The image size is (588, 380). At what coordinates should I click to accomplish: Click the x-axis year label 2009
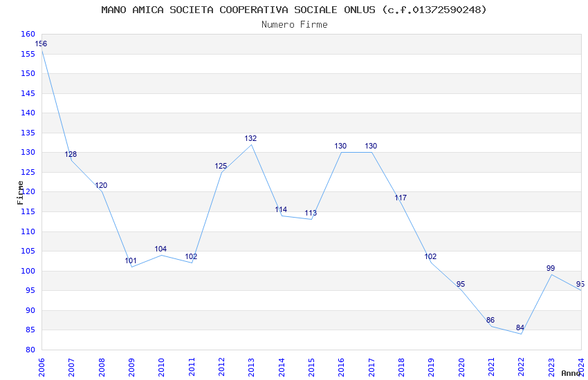click(x=131, y=367)
